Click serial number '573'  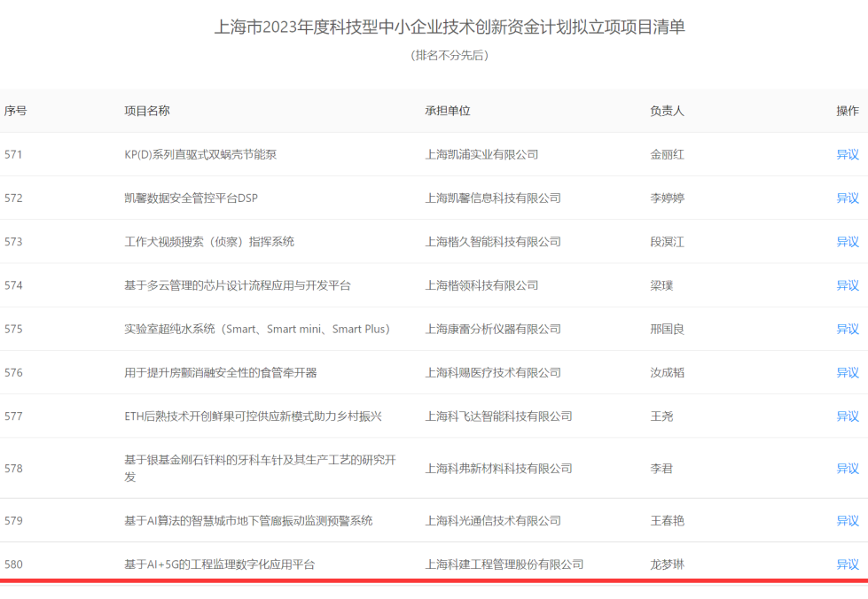click(13, 242)
